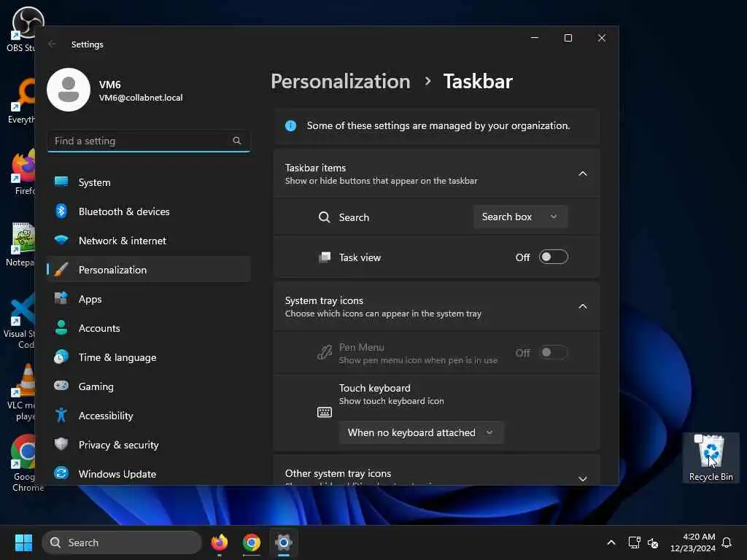This screenshot has height=560, width=747.
Task: Collapse the Taskbar items section
Action: click(583, 174)
